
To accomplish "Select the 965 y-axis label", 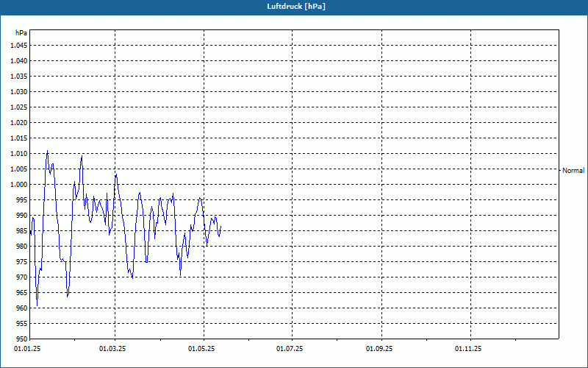I will pyautogui.click(x=22, y=292).
